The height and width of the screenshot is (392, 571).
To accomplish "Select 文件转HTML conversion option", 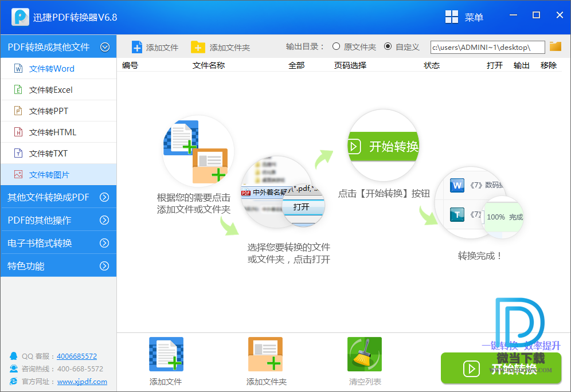I will (58, 132).
